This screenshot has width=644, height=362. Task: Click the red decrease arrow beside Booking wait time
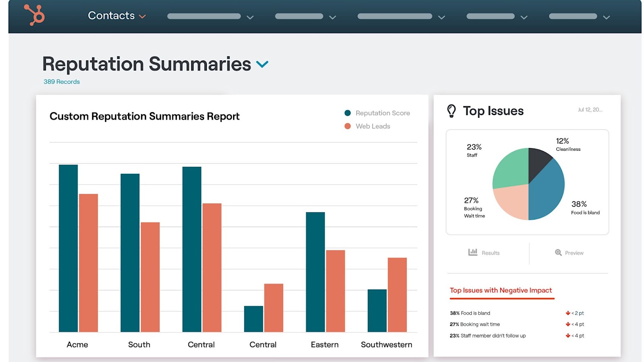click(x=568, y=324)
